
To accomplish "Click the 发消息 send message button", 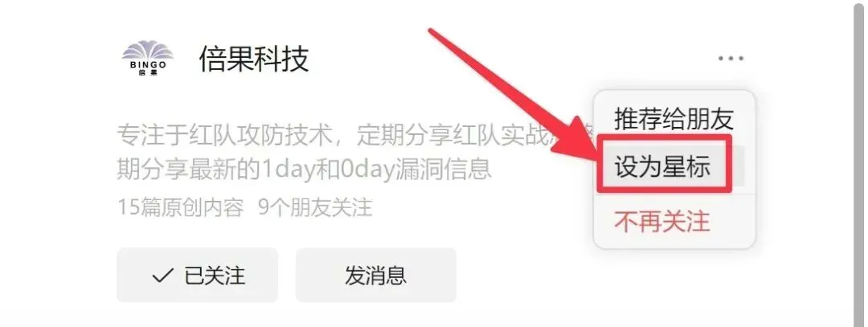I will pyautogui.click(x=376, y=275).
